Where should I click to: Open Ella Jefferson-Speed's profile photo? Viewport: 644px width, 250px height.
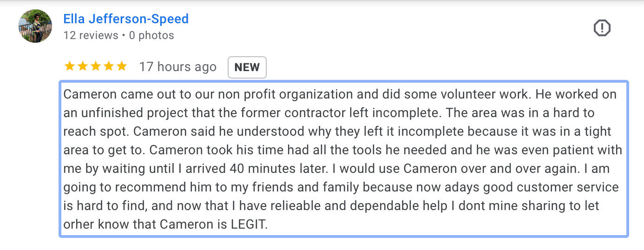click(x=35, y=26)
